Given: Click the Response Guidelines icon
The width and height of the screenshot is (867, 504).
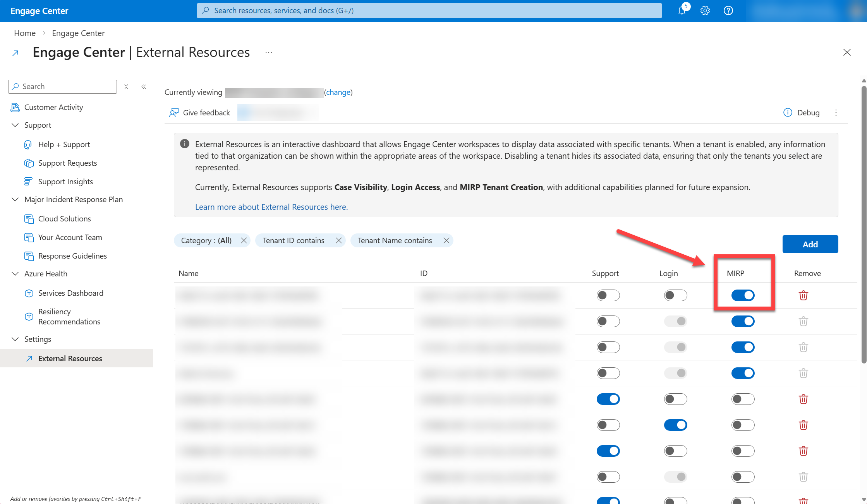Looking at the screenshot, I should pyautogui.click(x=29, y=256).
